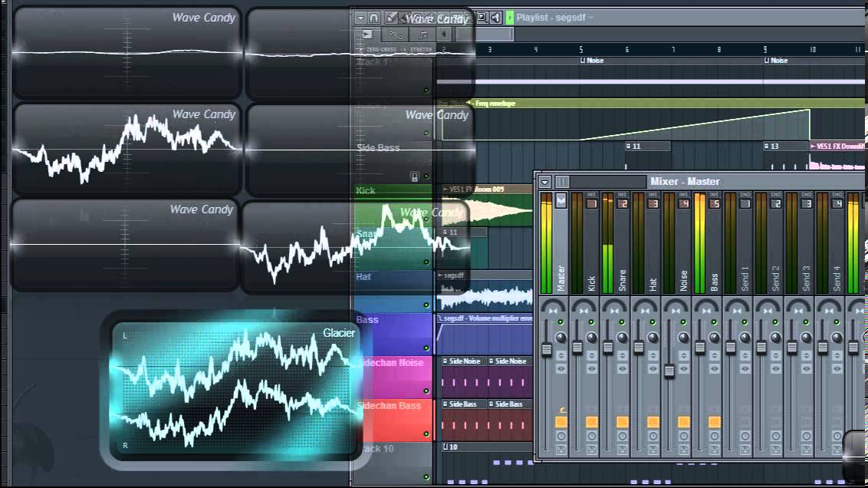Open the Playlist options menu arrow
868x488 pixels.
pos(360,18)
